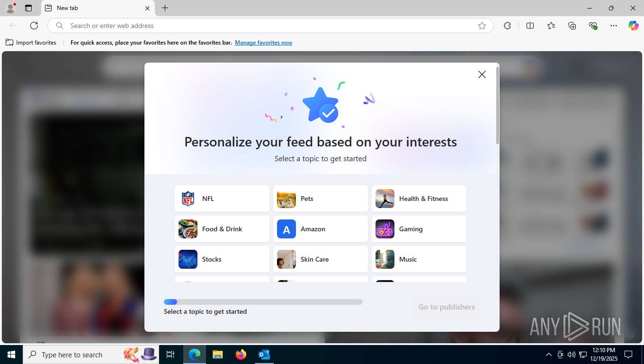Select the Amazon topic

pos(321,229)
